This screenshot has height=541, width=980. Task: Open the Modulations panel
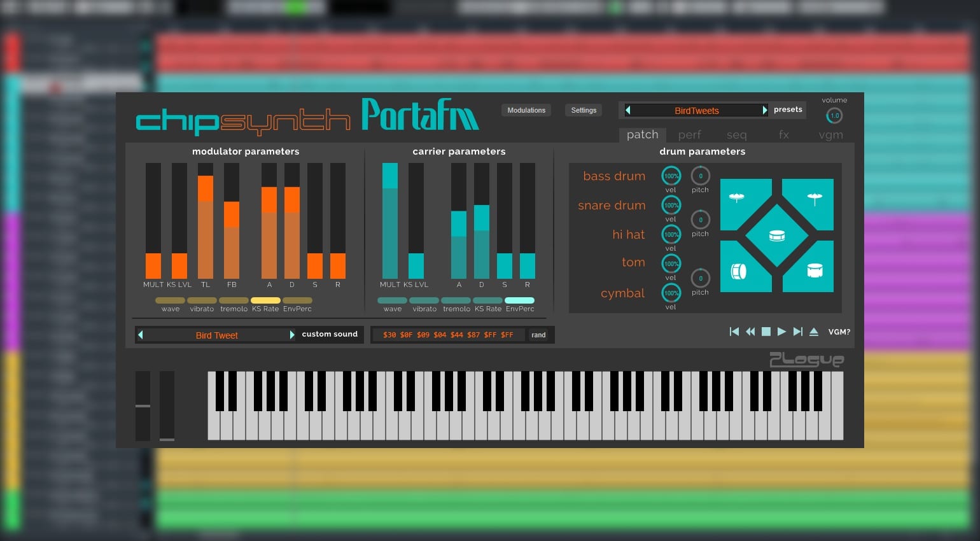click(x=526, y=110)
